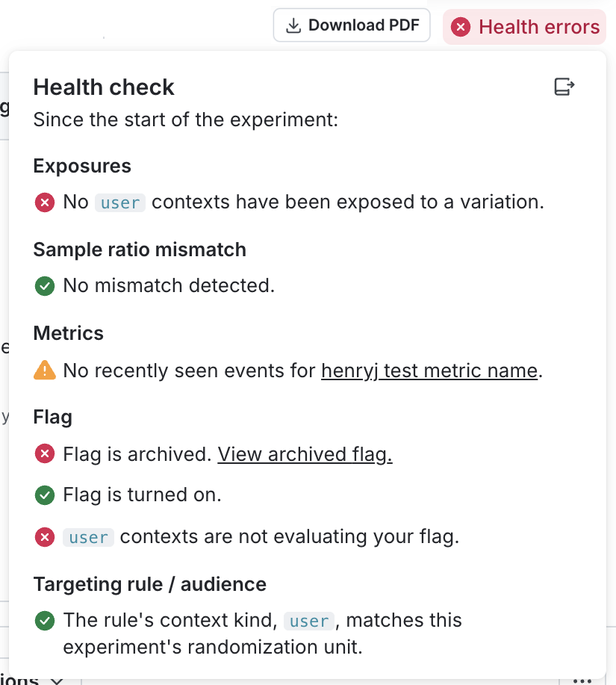Screen dimensions: 616x685
Task: Click the red error icon beside Exposures
Action: (x=44, y=202)
